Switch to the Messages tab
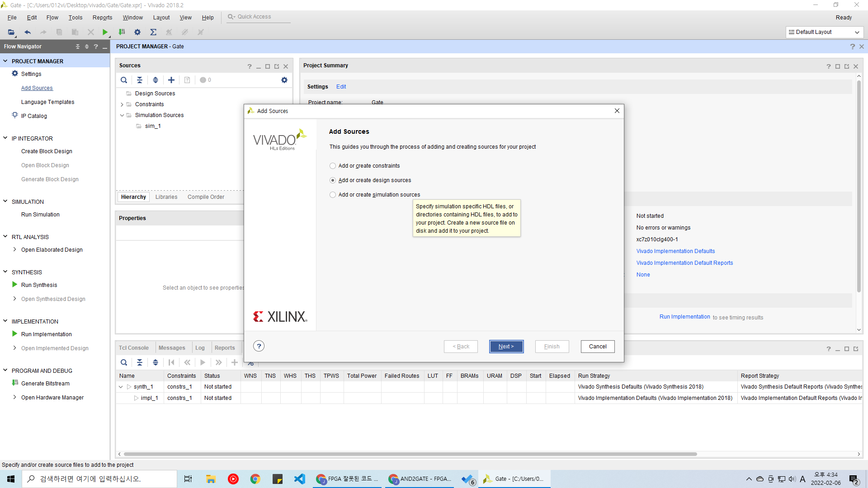Screen dimensions: 868x488 (172, 348)
